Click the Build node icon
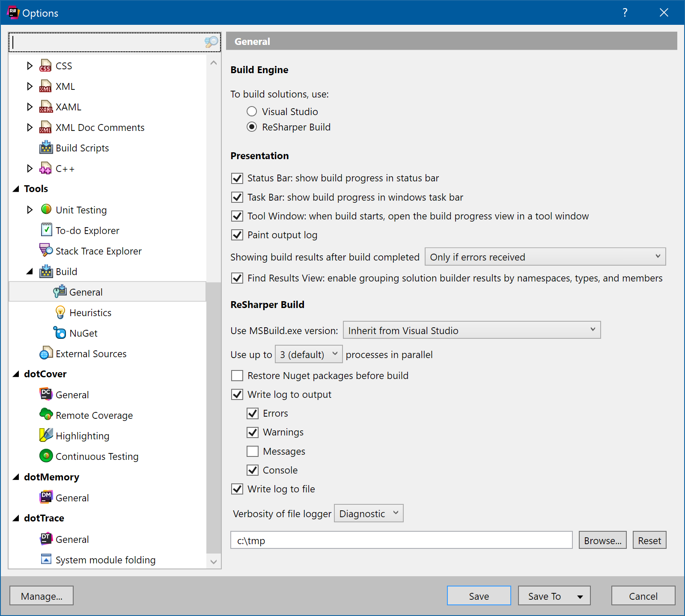 (46, 271)
